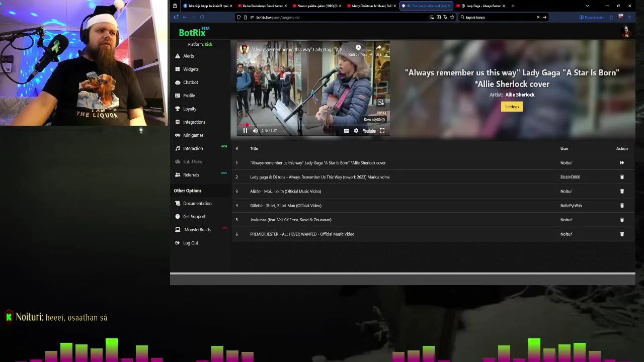Open Integrations menu item

[194, 122]
